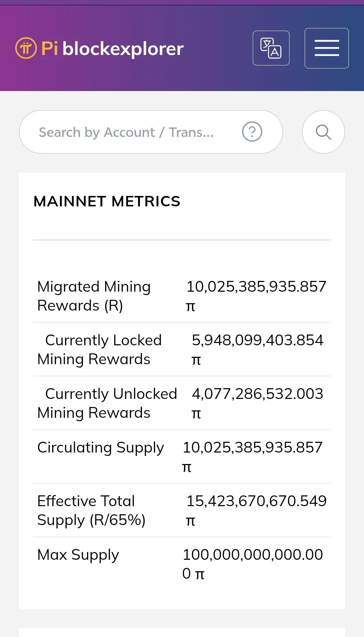Screen dimensions: 364x637
Task: Click the Circulating Supply value
Action: (x=252, y=448)
